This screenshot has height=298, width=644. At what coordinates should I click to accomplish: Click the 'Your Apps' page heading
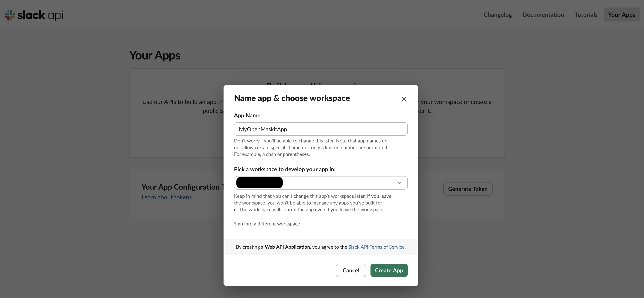coord(154,55)
